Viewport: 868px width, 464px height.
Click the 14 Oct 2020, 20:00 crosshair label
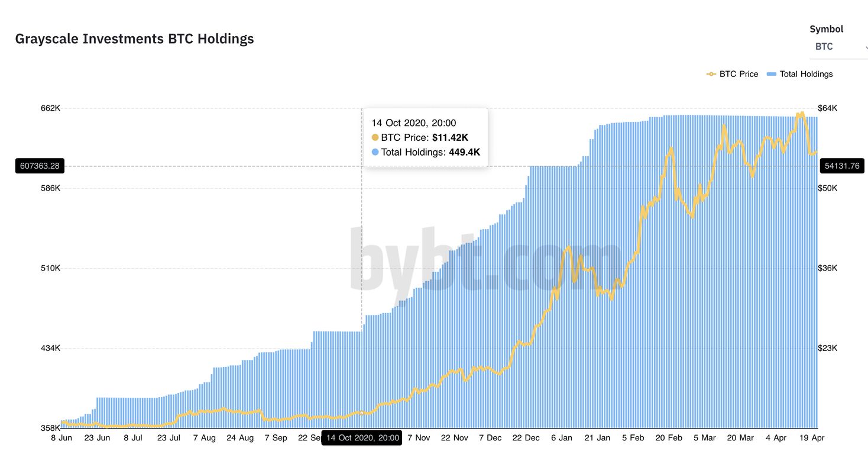(x=362, y=438)
